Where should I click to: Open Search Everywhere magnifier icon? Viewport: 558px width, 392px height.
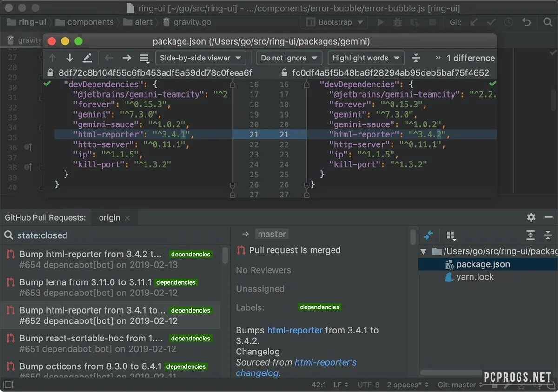(x=547, y=22)
